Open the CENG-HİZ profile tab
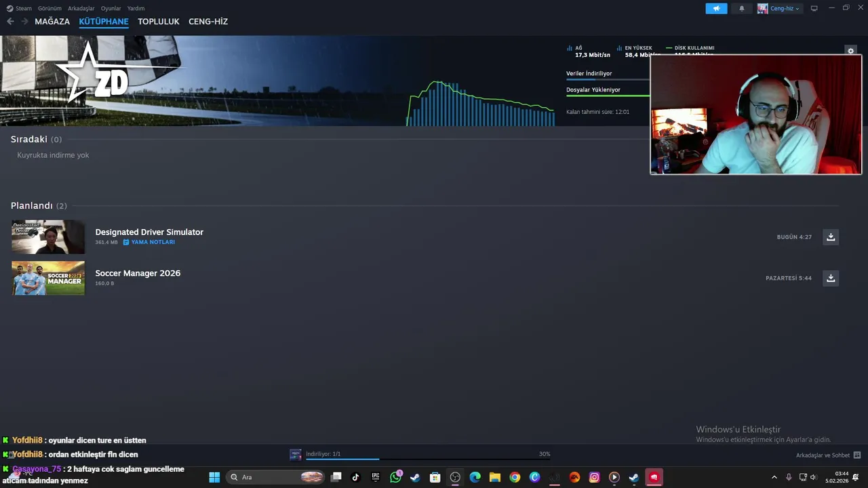 pyautogui.click(x=208, y=22)
